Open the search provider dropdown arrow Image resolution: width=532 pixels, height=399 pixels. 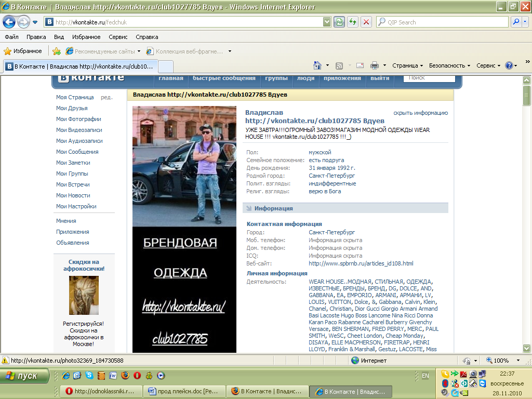coord(525,22)
